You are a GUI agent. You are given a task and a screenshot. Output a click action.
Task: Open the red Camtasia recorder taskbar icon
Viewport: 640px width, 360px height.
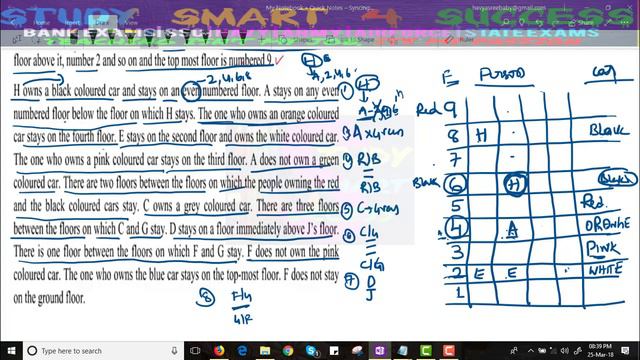point(449,351)
